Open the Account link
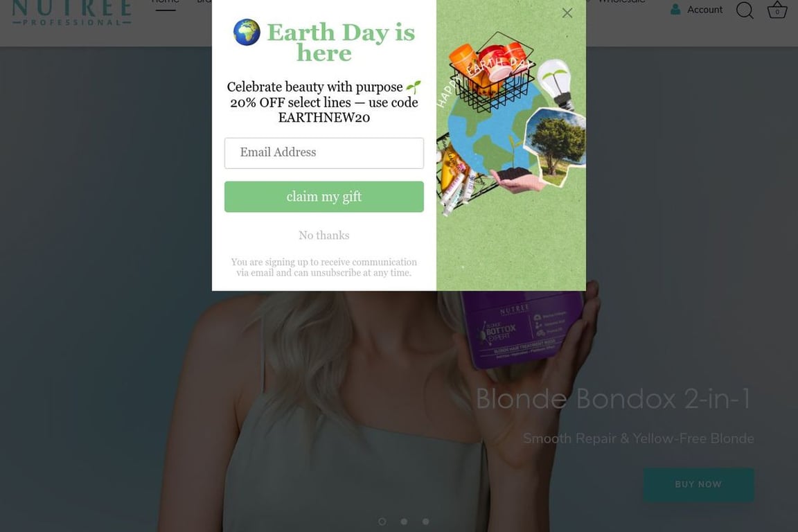This screenshot has width=798, height=532. click(x=704, y=9)
